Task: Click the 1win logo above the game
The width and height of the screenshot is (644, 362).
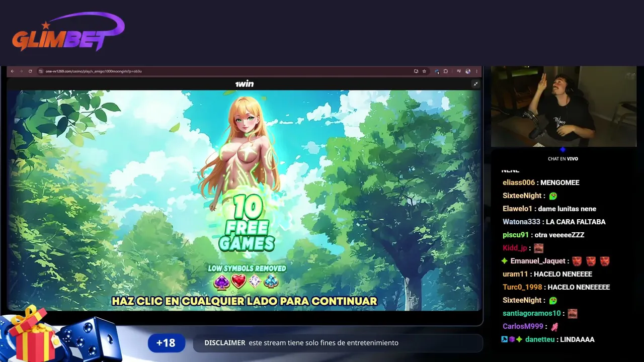Action: 245,84
